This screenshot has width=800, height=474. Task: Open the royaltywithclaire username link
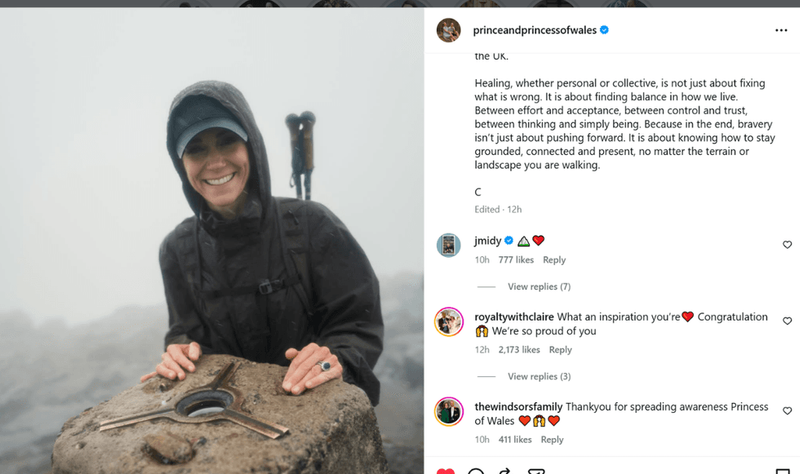tap(514, 317)
